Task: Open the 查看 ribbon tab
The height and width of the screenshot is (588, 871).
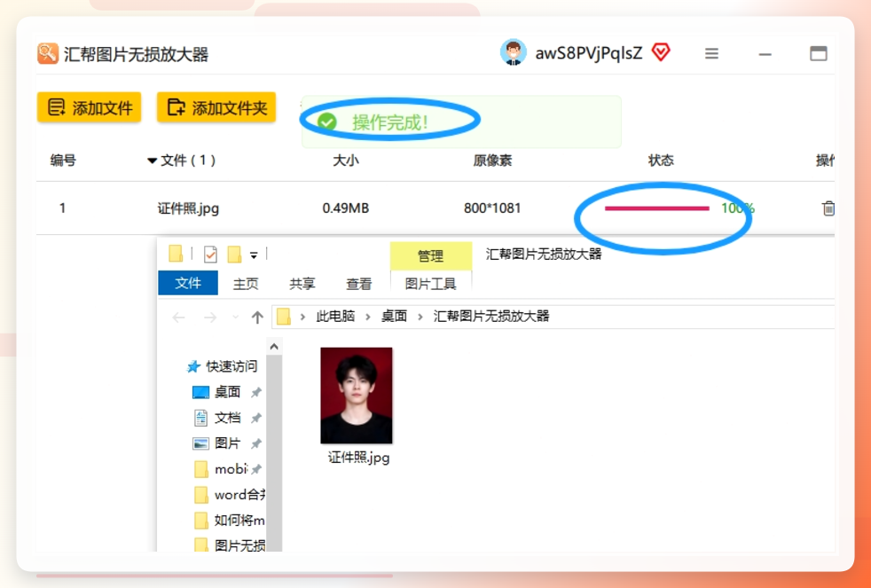Action: click(x=359, y=284)
